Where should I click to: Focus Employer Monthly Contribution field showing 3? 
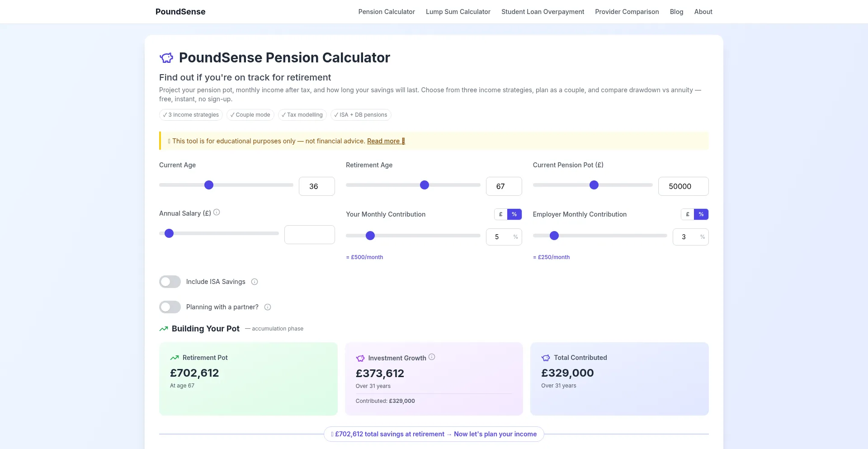tap(691, 237)
